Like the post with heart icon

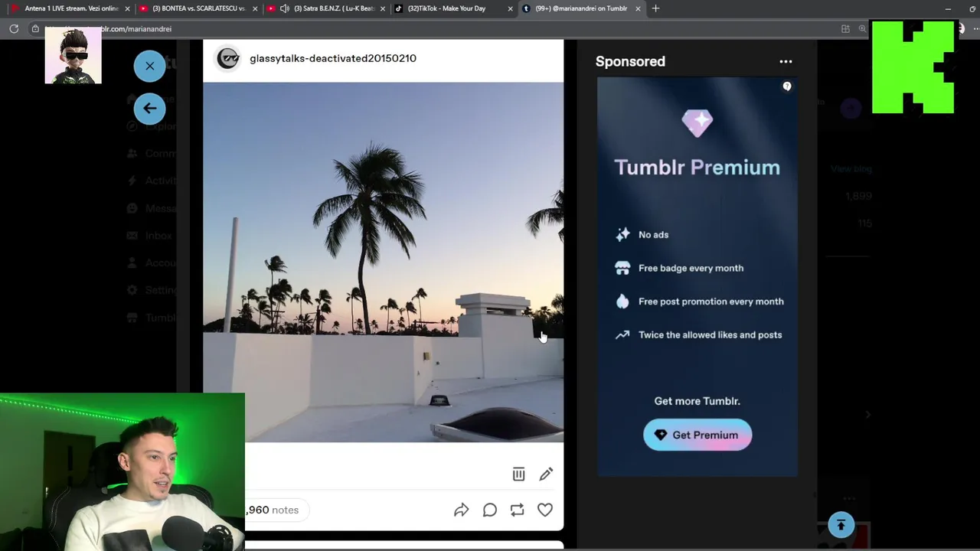545,510
